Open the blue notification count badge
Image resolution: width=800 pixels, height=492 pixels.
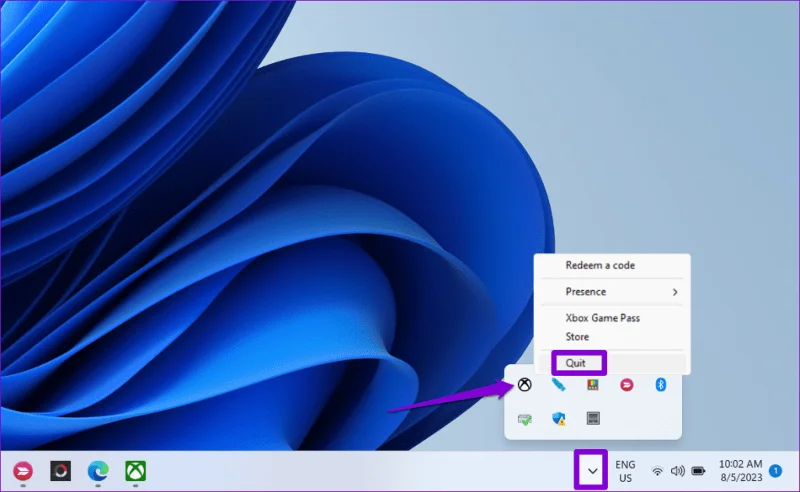click(x=775, y=471)
